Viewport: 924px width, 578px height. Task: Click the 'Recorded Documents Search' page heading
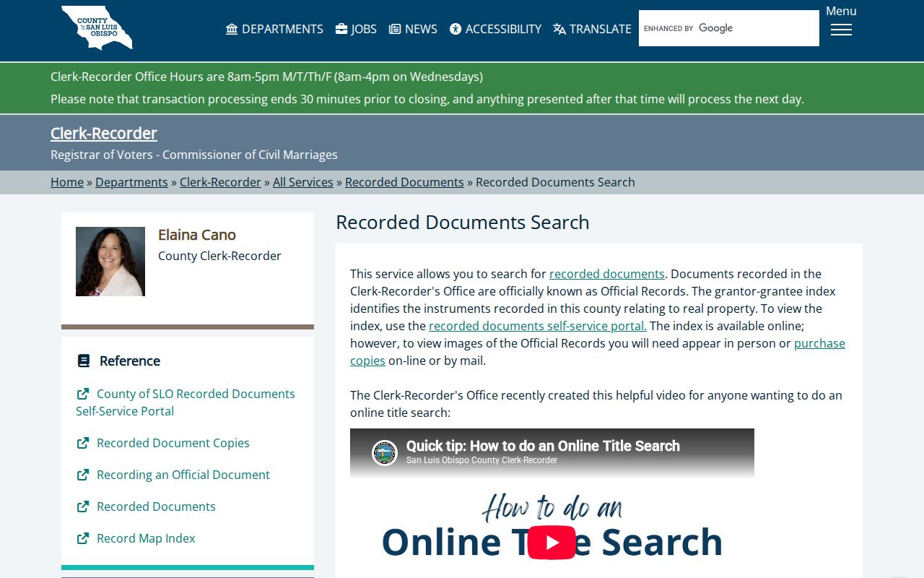tap(463, 222)
